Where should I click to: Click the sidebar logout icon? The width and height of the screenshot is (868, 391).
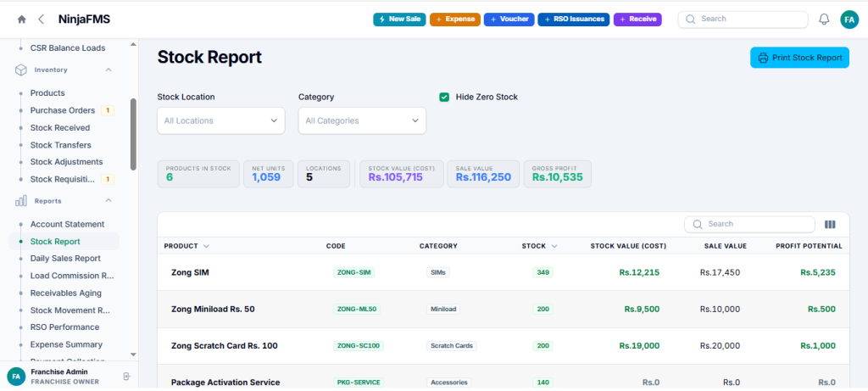(x=127, y=377)
